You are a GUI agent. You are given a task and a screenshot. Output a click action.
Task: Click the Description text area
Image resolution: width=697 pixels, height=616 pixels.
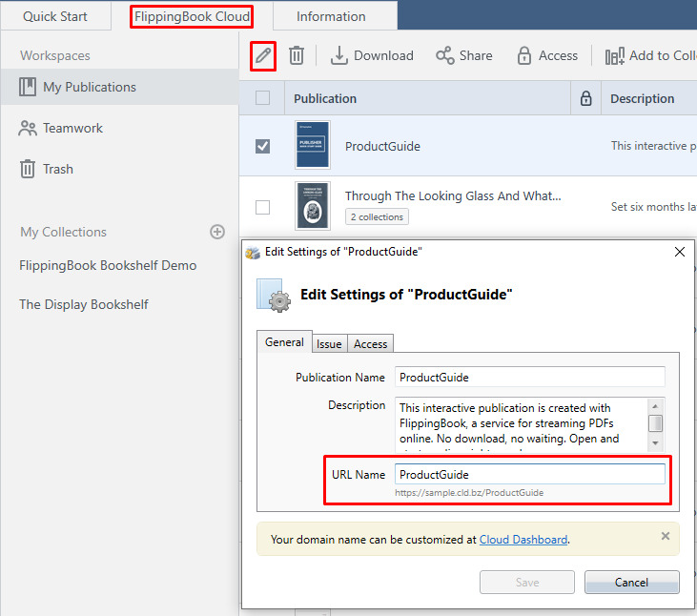point(522,425)
